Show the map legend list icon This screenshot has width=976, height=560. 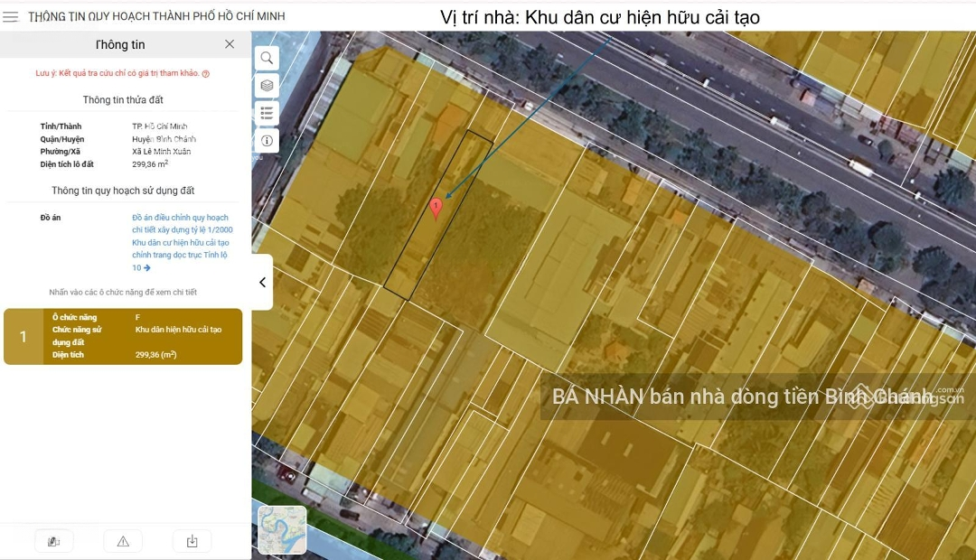pyautogui.click(x=267, y=113)
